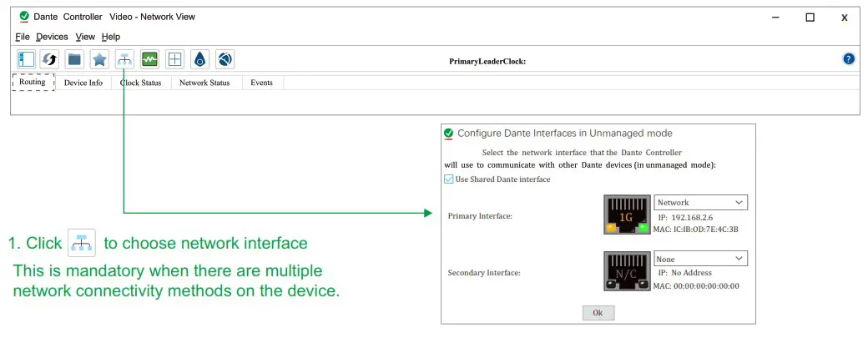Click the Ok button in dialog
The image size is (868, 343).
tap(598, 313)
